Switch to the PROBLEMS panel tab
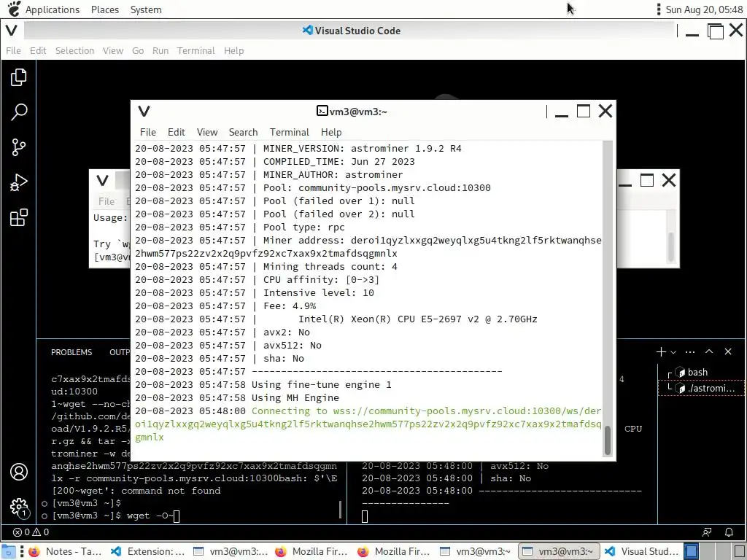Viewport: 747px width, 560px height. point(71,352)
